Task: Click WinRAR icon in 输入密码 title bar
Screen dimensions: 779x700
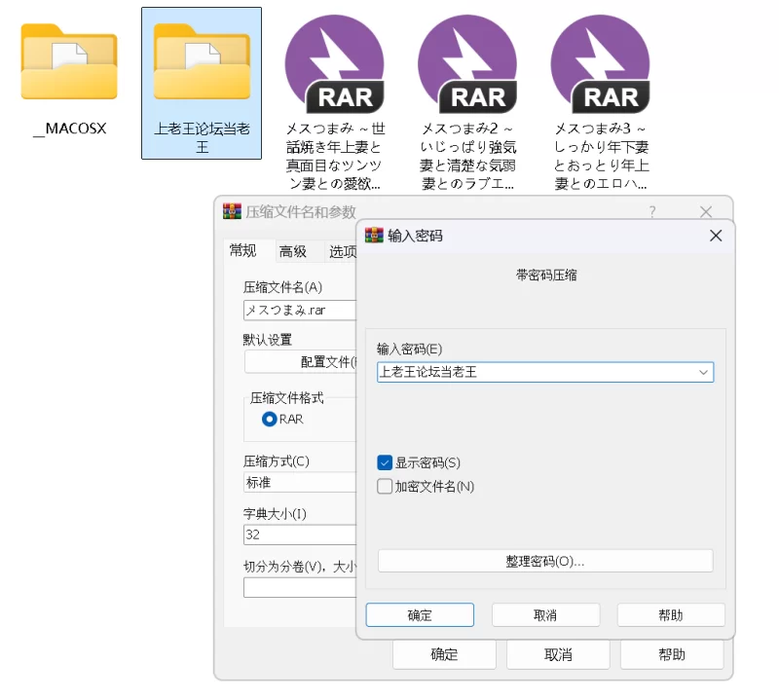Action: tap(374, 235)
